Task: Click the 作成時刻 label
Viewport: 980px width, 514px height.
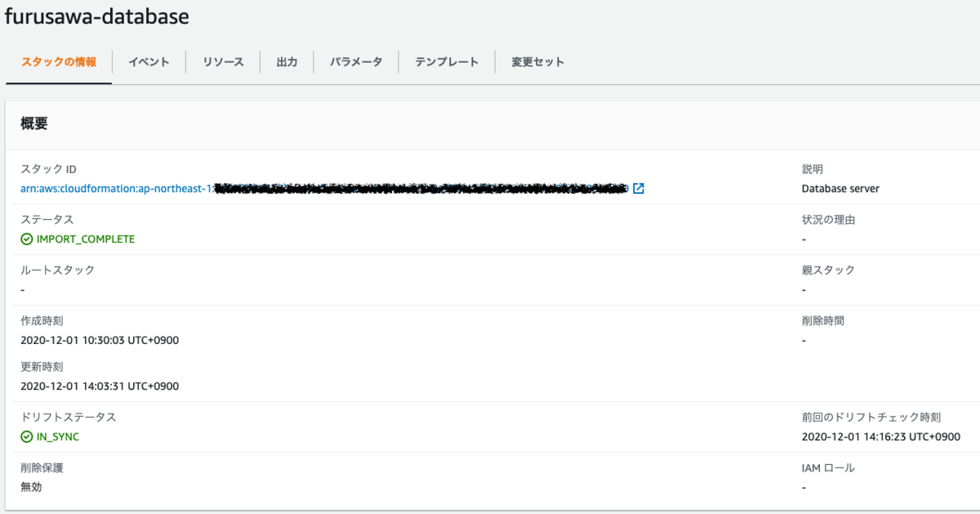Action: 42,320
